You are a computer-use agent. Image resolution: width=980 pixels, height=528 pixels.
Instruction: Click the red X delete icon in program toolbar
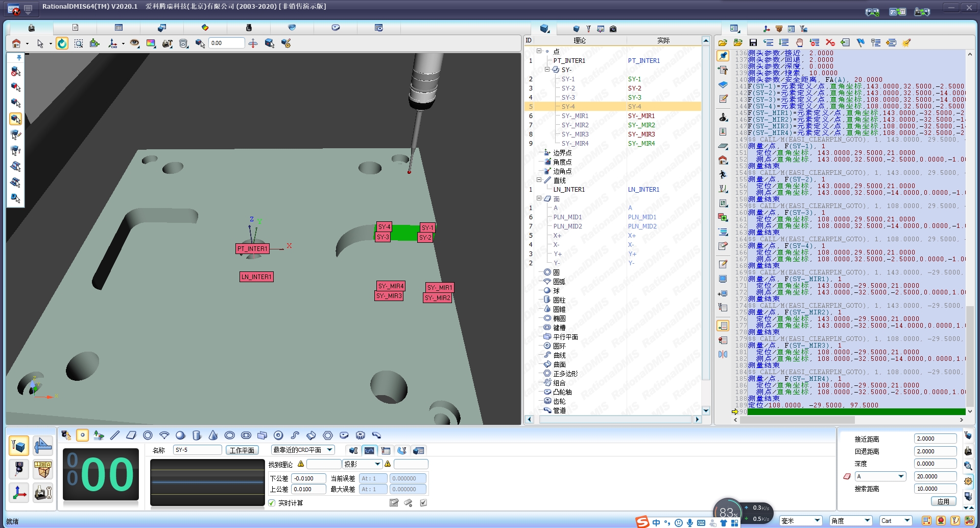830,43
